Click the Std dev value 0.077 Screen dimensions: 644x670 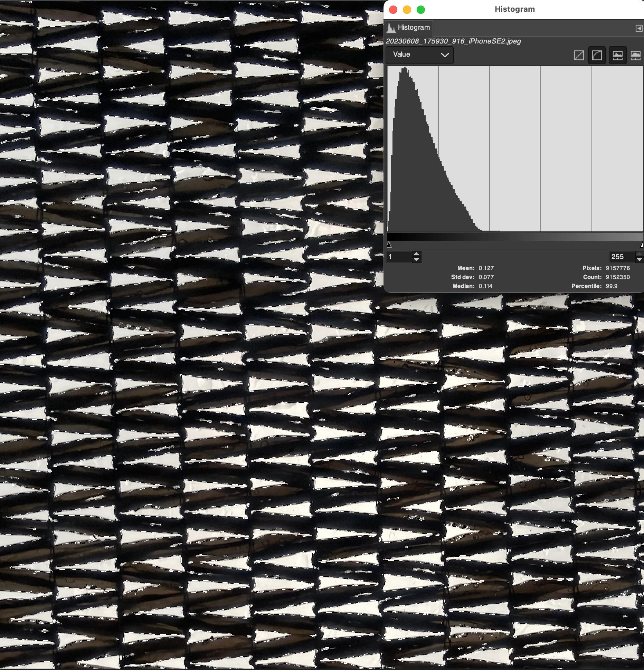coord(486,277)
